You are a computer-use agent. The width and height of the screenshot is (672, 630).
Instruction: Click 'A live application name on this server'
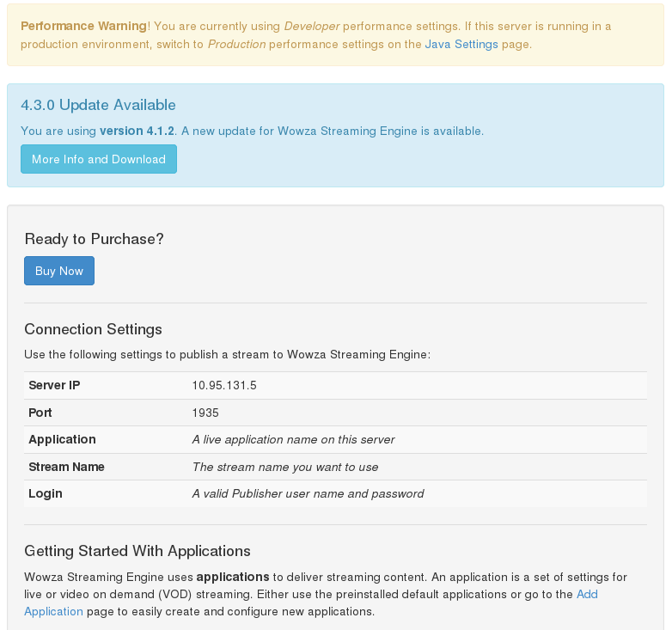click(x=293, y=440)
